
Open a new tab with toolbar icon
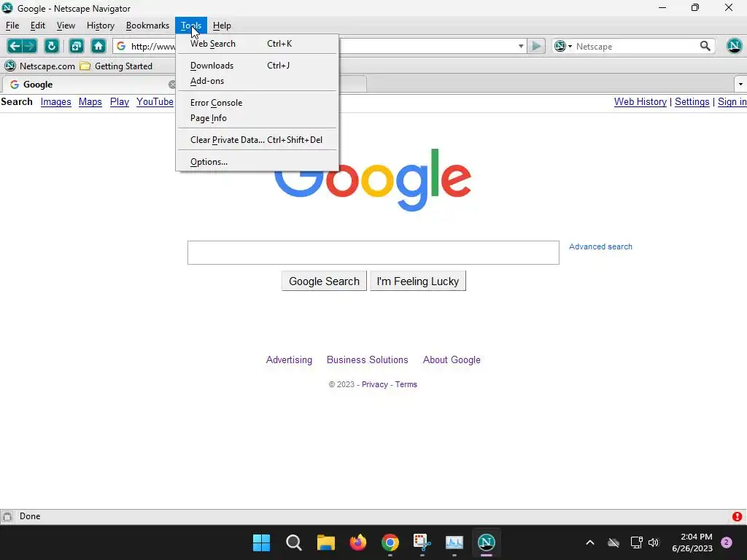[76, 46]
